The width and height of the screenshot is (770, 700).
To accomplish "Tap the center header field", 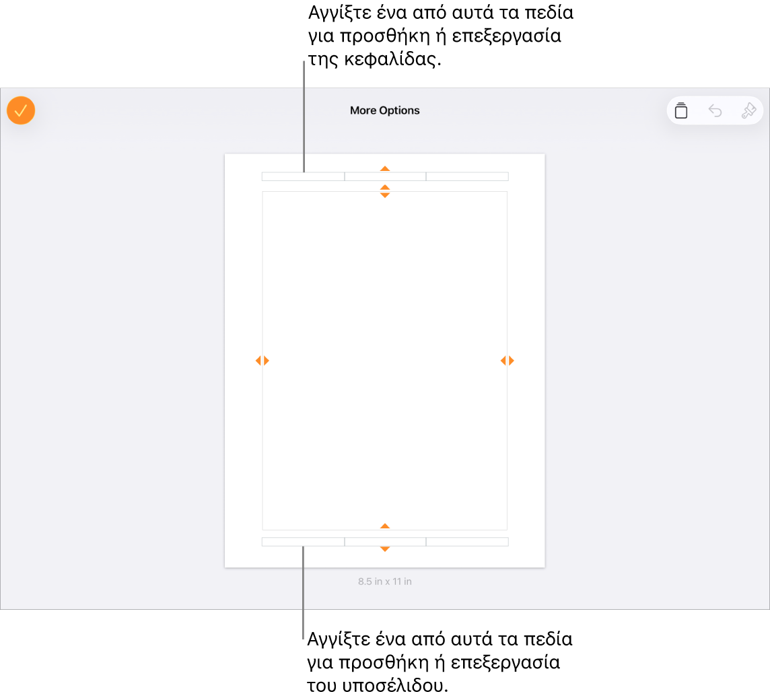I will pyautogui.click(x=385, y=176).
